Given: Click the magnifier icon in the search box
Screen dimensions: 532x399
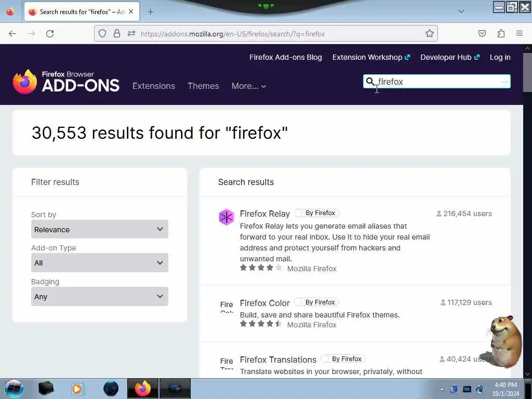Looking at the screenshot, I should pos(370,82).
